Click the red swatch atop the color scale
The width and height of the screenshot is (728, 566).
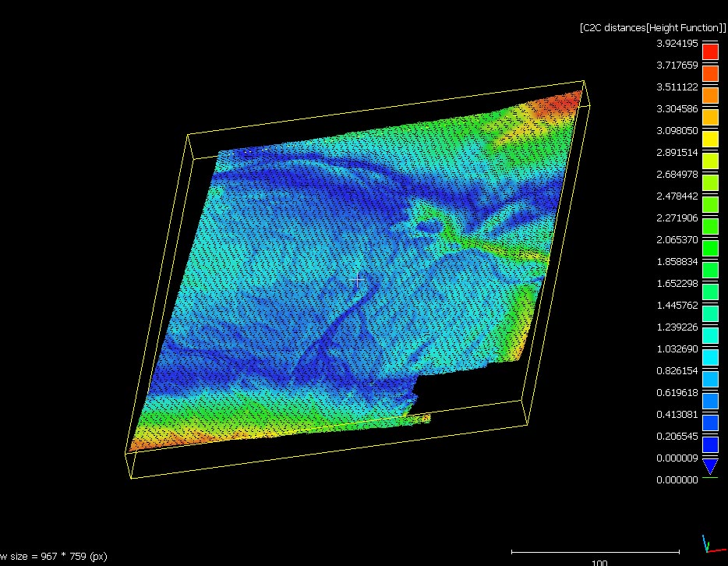coord(712,51)
